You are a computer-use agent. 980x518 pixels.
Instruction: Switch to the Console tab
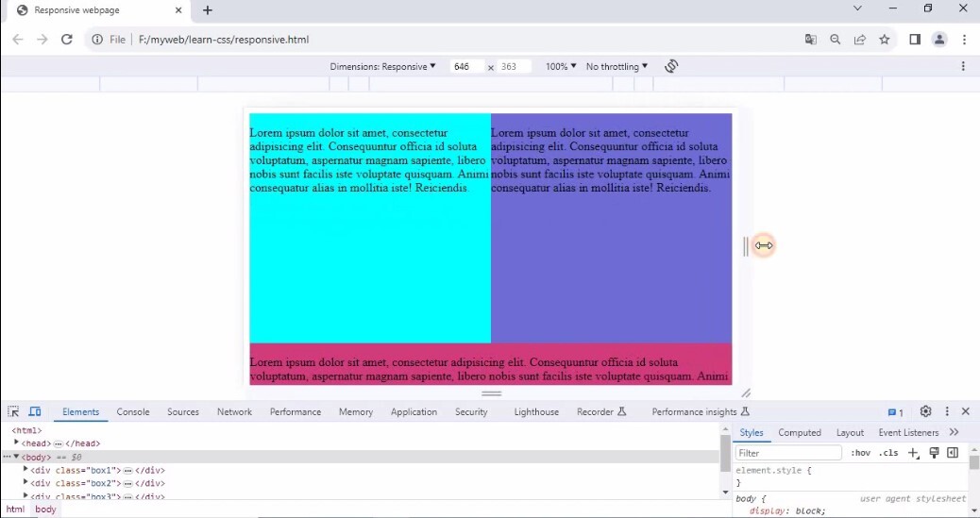133,412
